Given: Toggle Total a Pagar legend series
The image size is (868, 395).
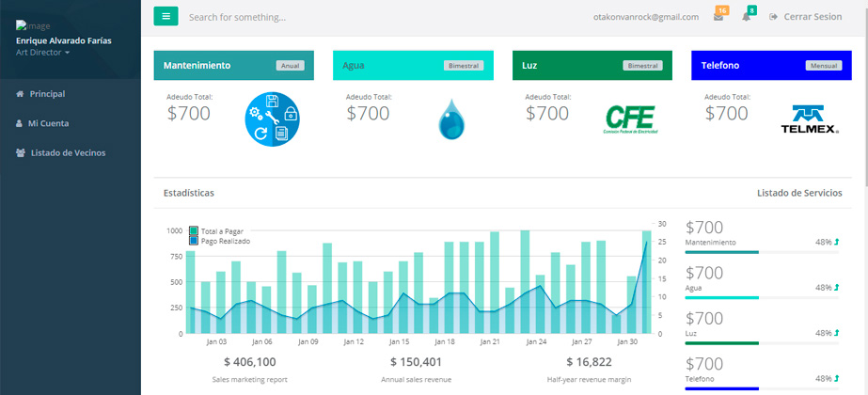Looking at the screenshot, I should (x=221, y=230).
